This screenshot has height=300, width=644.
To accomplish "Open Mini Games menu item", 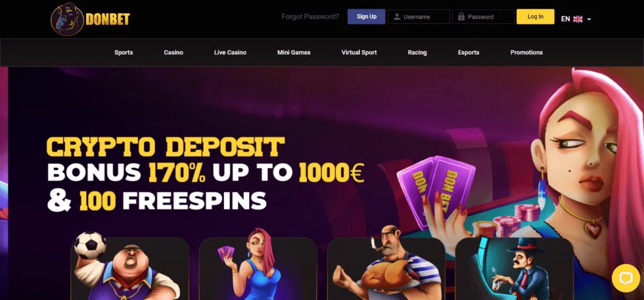I will pyautogui.click(x=294, y=52).
